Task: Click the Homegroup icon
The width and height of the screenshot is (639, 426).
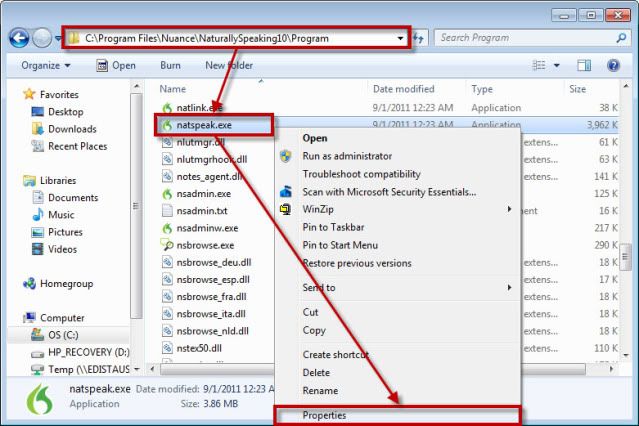Action: (x=29, y=283)
